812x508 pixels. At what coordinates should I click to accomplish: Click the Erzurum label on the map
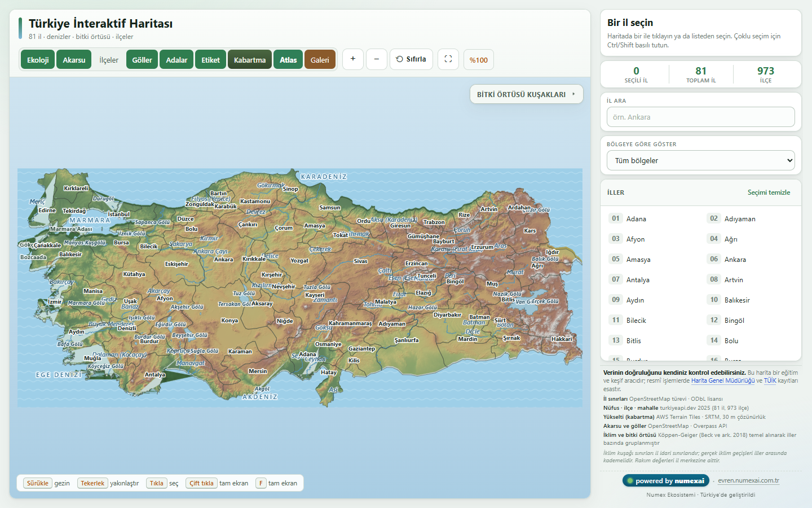coord(482,247)
